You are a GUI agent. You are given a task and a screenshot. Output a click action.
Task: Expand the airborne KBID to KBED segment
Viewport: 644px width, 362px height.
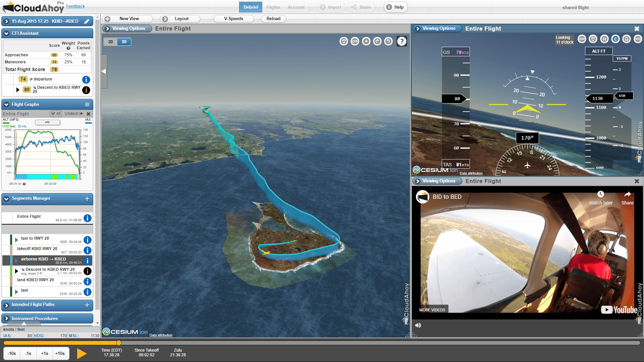tap(16, 260)
